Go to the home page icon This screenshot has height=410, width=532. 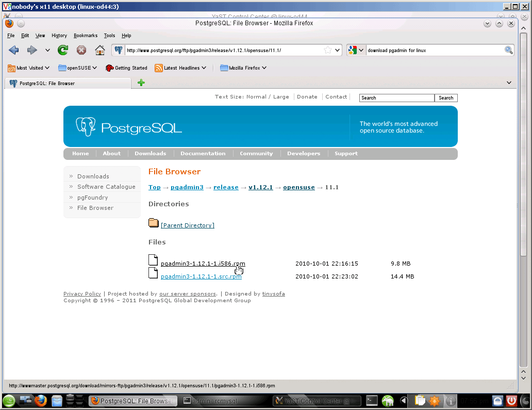point(100,50)
